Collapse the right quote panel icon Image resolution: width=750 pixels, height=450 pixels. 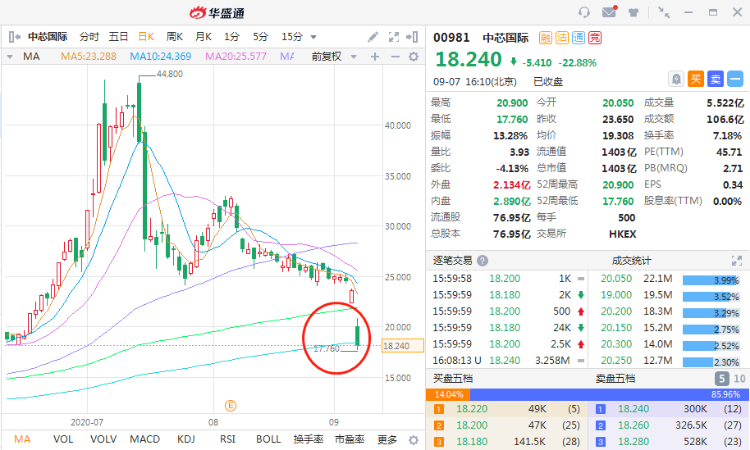(412, 37)
